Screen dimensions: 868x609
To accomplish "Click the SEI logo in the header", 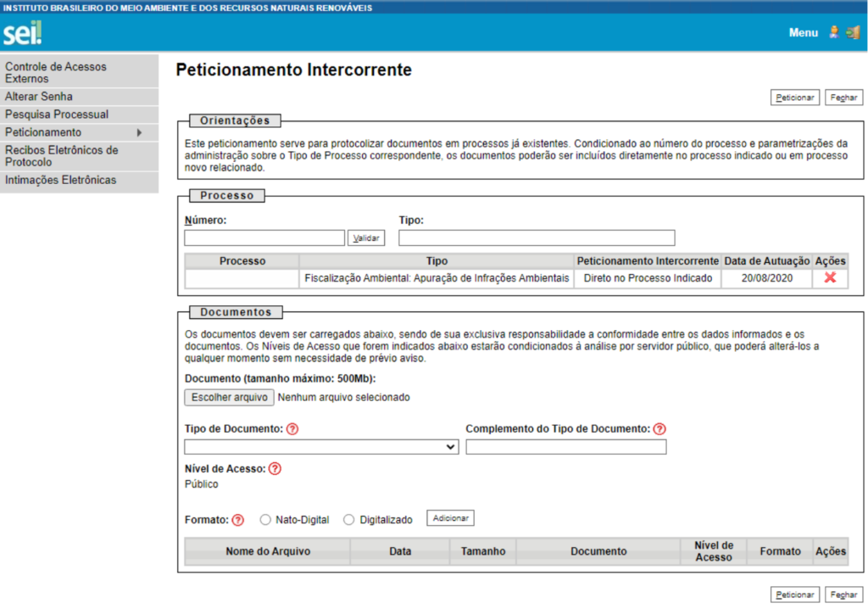I will (22, 34).
